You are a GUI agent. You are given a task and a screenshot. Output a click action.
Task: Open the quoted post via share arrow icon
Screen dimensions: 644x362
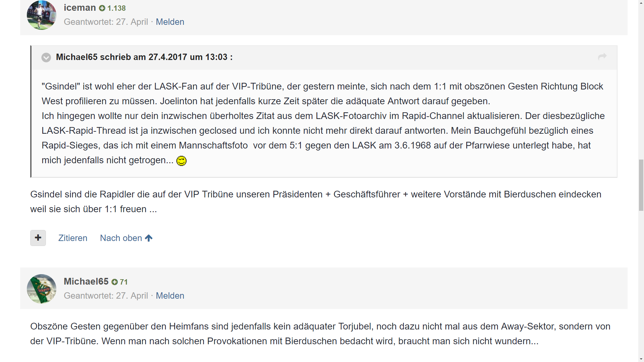coord(602,57)
